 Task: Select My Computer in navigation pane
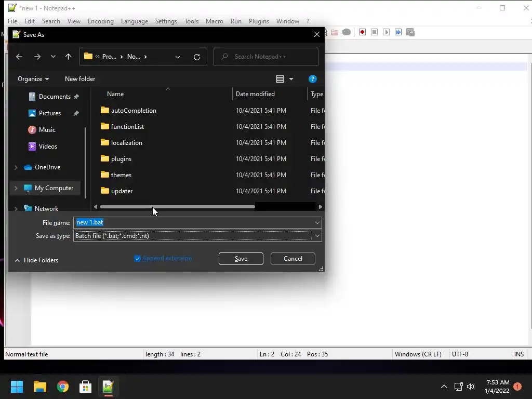tap(54, 188)
